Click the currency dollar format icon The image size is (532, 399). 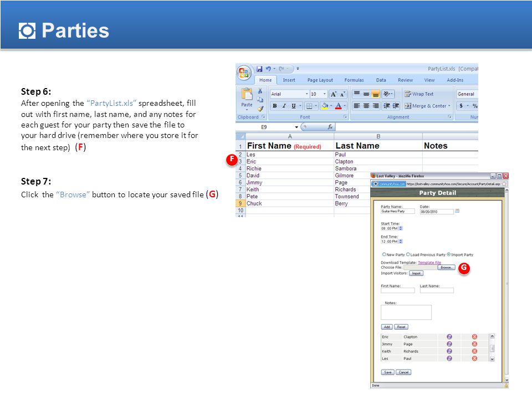(461, 106)
